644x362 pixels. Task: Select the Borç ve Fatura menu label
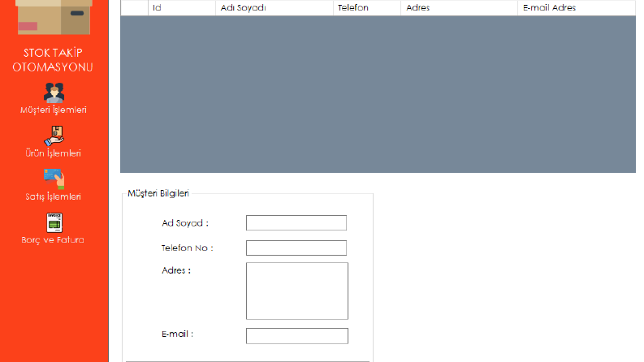pos(53,239)
